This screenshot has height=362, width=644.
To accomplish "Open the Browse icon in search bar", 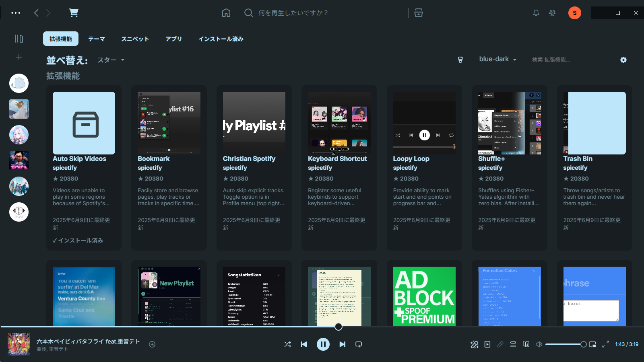I will (x=419, y=13).
